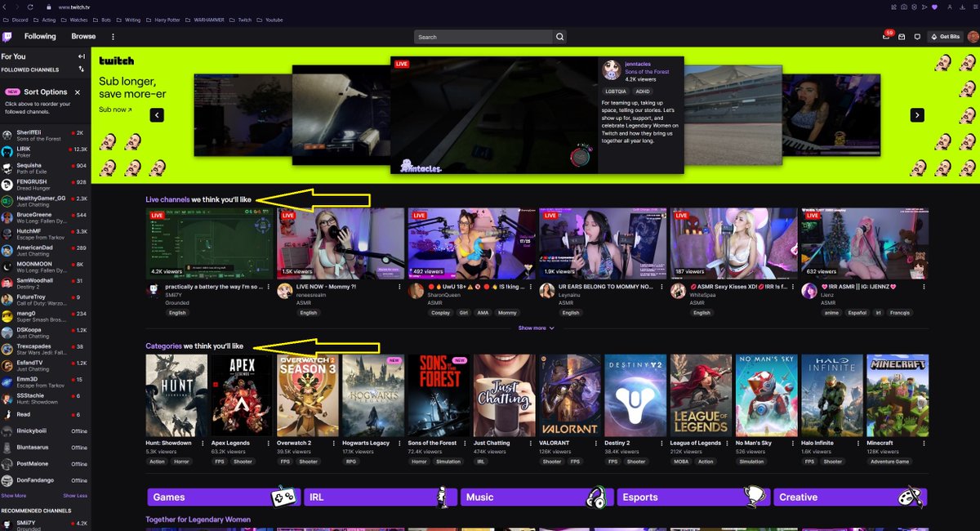Collapse the For You sidebar with arrow icon
The width and height of the screenshot is (980, 531).
coord(81,56)
